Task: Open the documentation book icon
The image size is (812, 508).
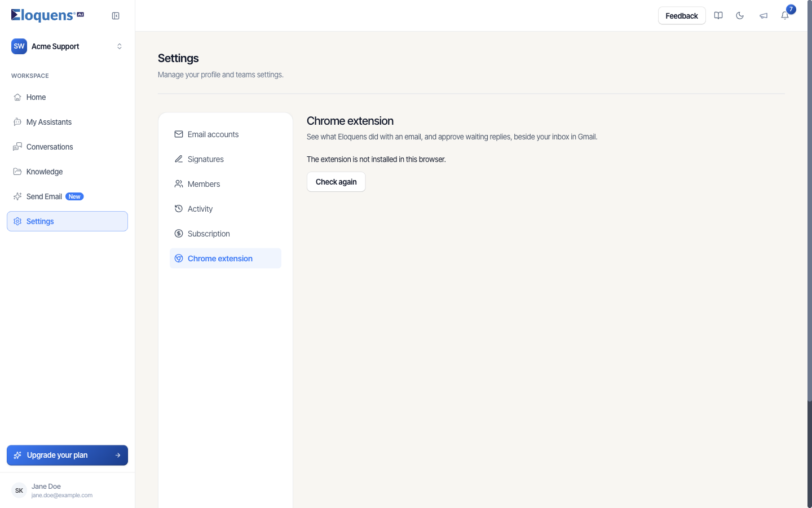Action: (718, 16)
